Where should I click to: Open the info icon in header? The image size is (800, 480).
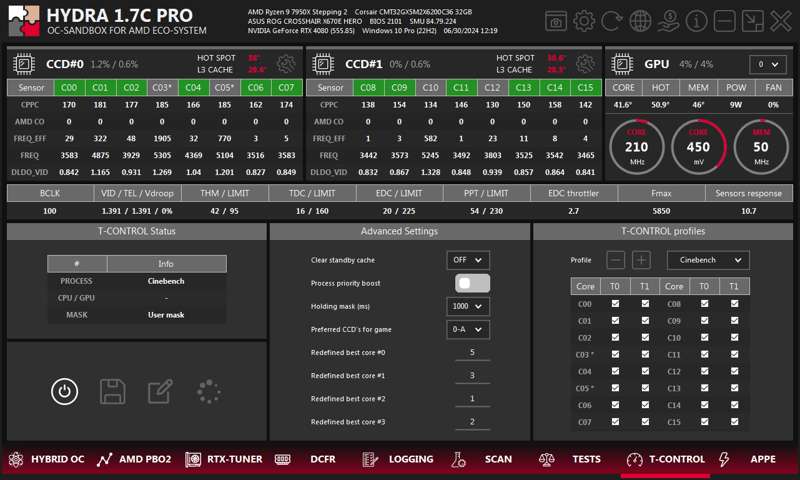tap(697, 21)
